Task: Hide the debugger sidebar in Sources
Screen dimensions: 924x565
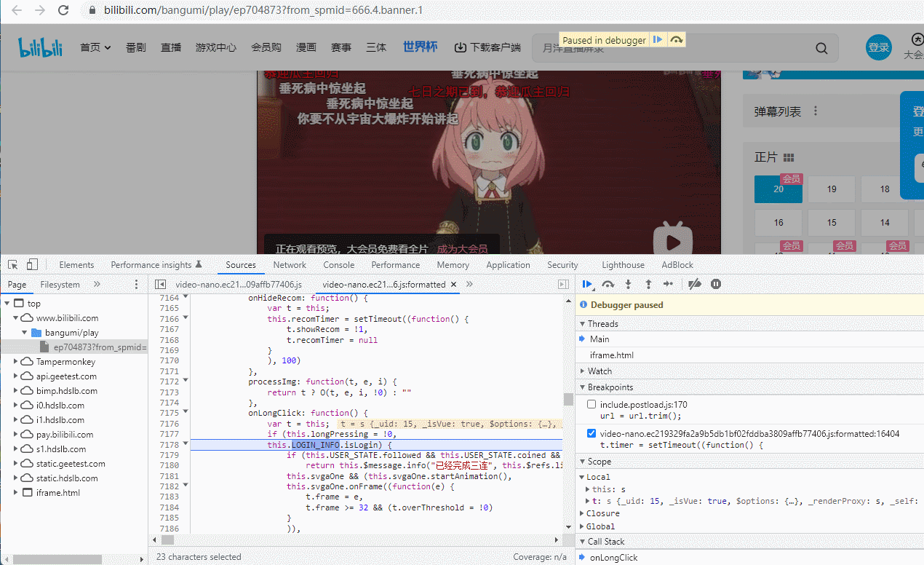Action: click(x=562, y=284)
